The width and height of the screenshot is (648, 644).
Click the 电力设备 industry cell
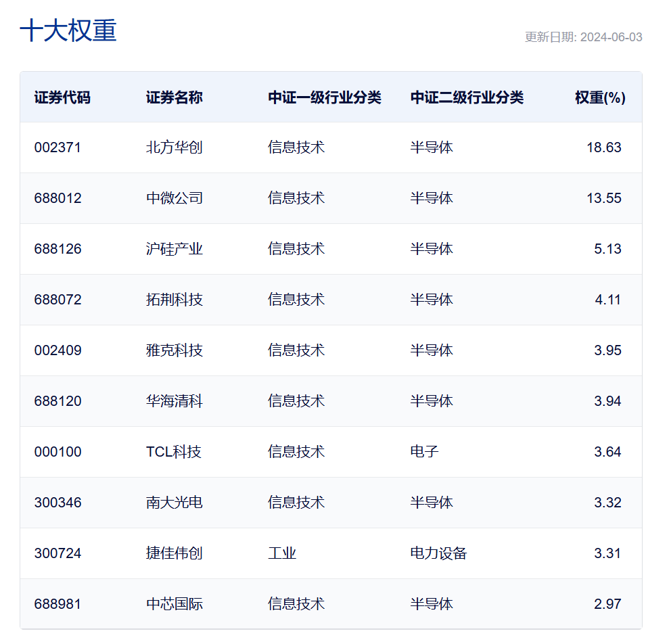(438, 553)
